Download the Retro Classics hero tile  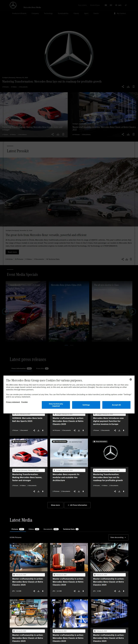pyautogui.click(x=128, y=134)
